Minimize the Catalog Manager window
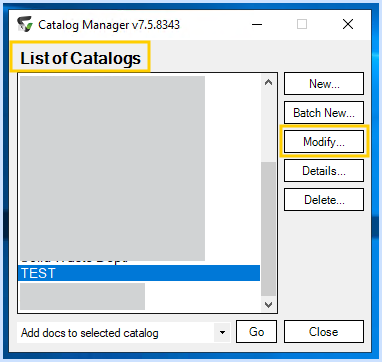 [257, 24]
